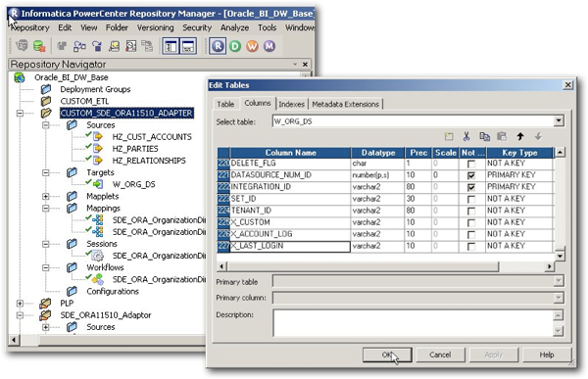588x379 pixels.
Task: Launch Designer via green D icon
Action: coord(235,46)
